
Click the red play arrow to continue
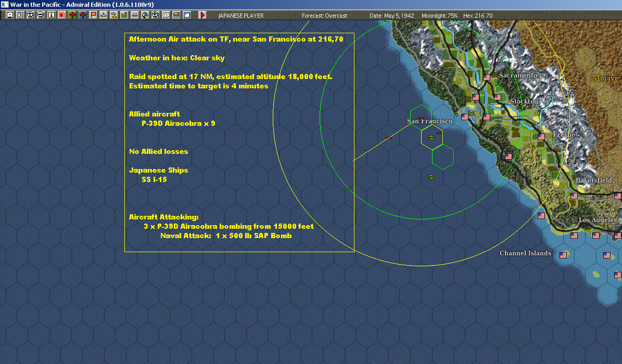pyautogui.click(x=202, y=15)
